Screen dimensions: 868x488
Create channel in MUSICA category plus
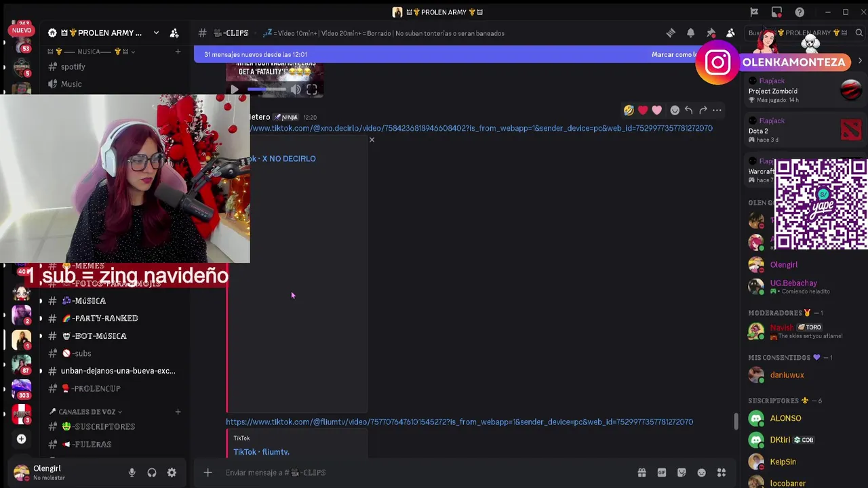pos(178,52)
